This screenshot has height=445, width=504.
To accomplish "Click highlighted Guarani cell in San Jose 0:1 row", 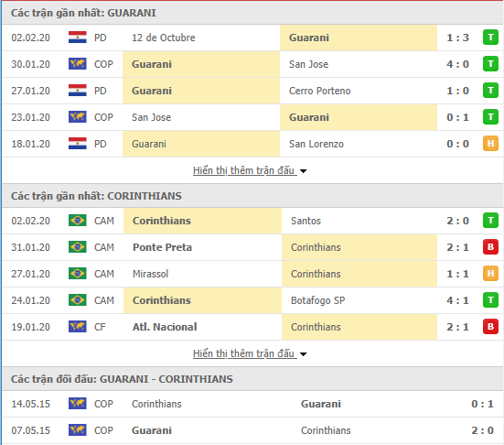I will pyautogui.click(x=359, y=117).
